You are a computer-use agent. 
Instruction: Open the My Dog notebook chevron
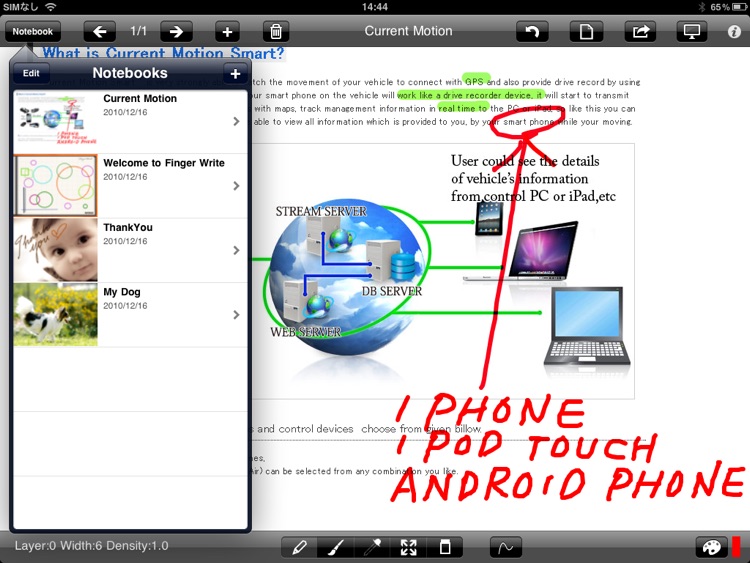236,314
